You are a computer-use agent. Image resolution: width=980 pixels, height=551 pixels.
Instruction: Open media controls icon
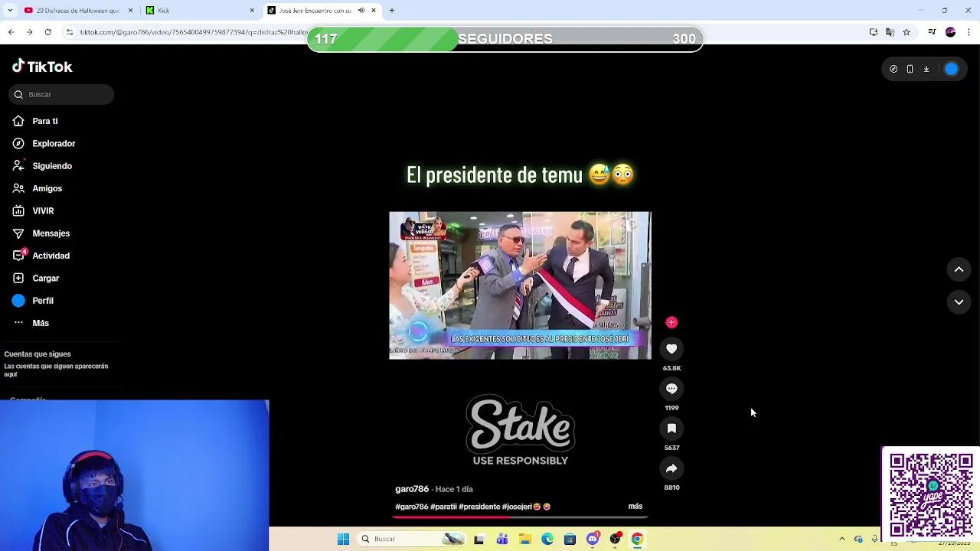932,32
